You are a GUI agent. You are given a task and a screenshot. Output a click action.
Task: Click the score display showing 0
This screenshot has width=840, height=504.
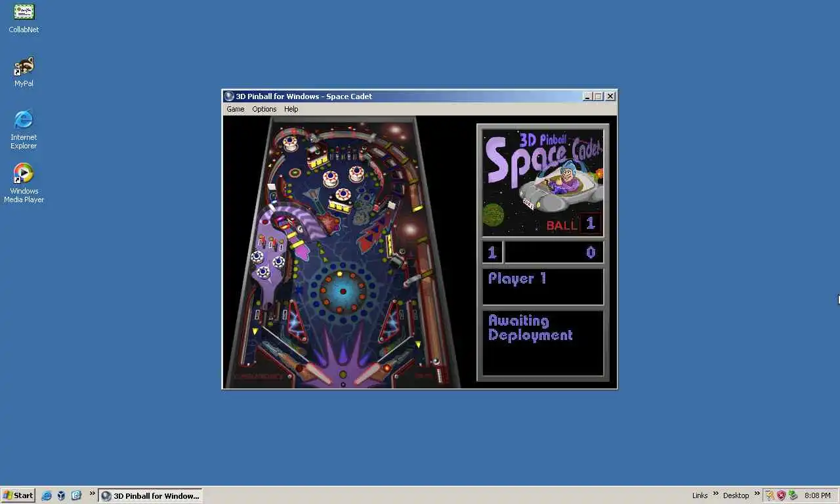tap(553, 253)
